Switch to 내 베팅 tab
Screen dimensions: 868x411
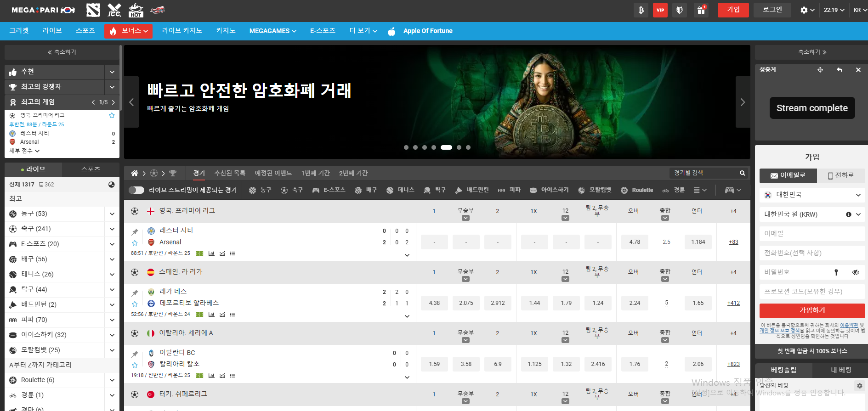click(x=841, y=370)
